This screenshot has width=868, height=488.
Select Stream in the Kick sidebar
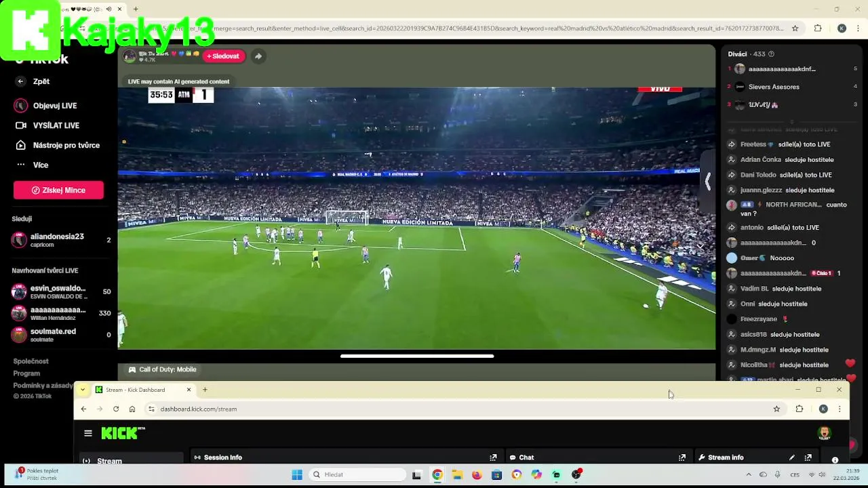(132, 460)
